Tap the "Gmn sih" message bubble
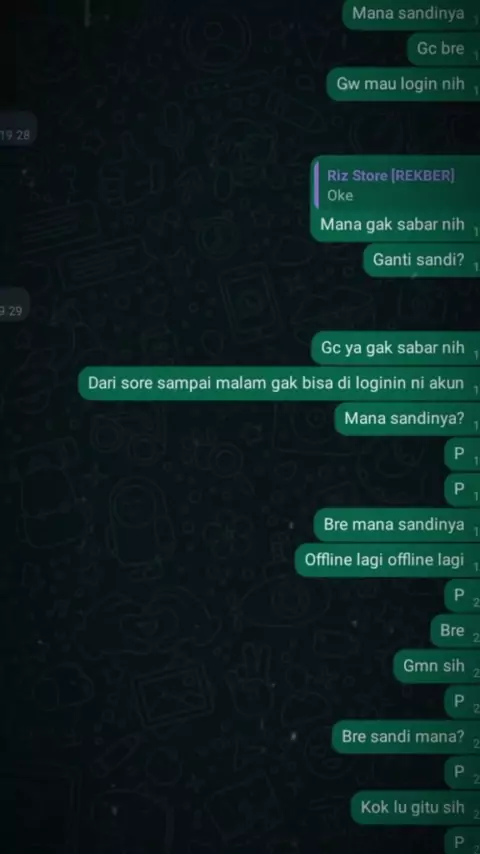480x854 pixels. click(x=436, y=666)
